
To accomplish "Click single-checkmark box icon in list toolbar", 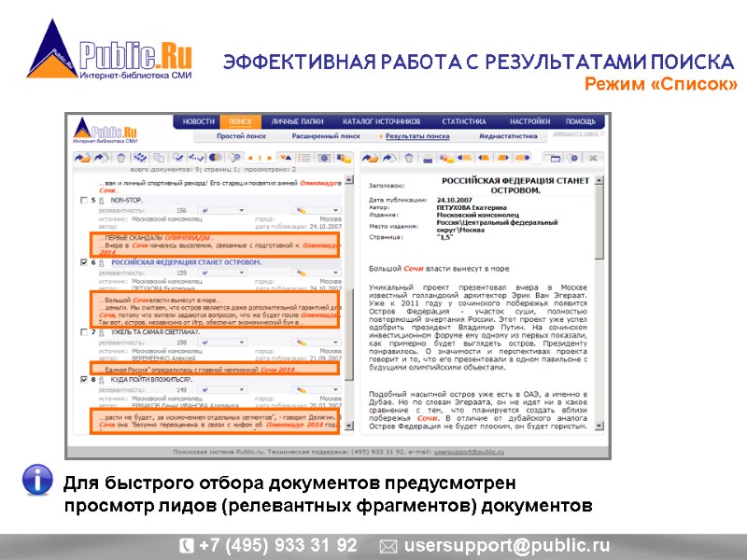I will coord(178,158).
